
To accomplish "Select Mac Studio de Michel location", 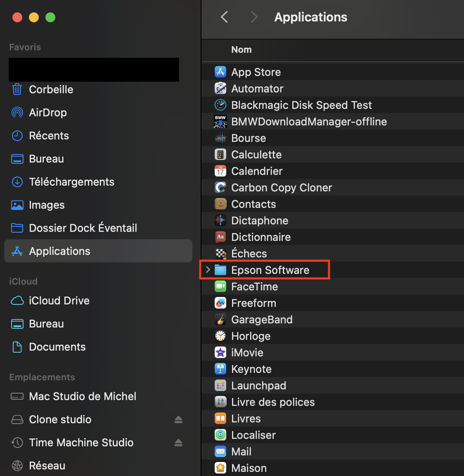I will click(83, 396).
